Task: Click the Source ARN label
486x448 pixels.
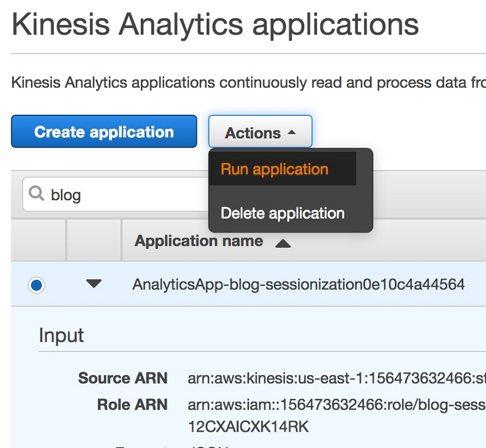Action: click(x=123, y=378)
